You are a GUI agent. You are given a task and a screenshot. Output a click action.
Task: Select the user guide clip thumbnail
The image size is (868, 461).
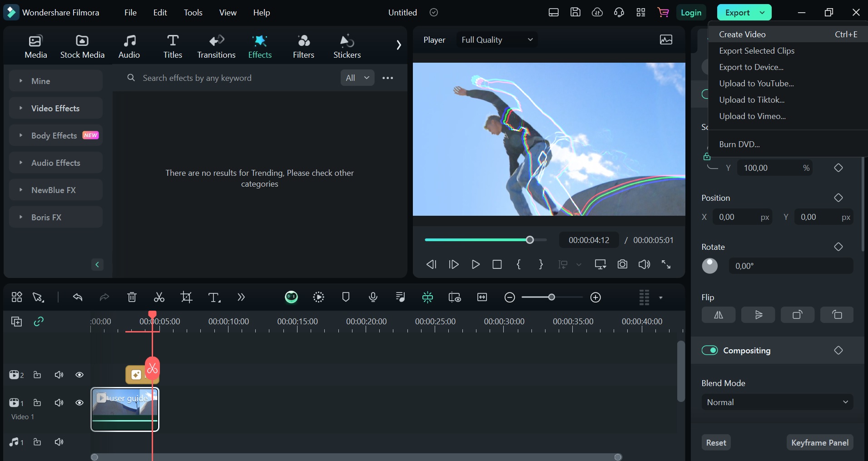(x=125, y=409)
